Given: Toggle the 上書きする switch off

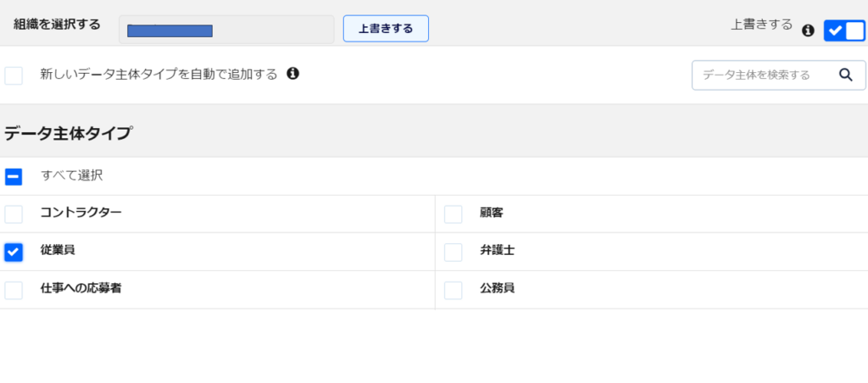Looking at the screenshot, I should point(843,30).
